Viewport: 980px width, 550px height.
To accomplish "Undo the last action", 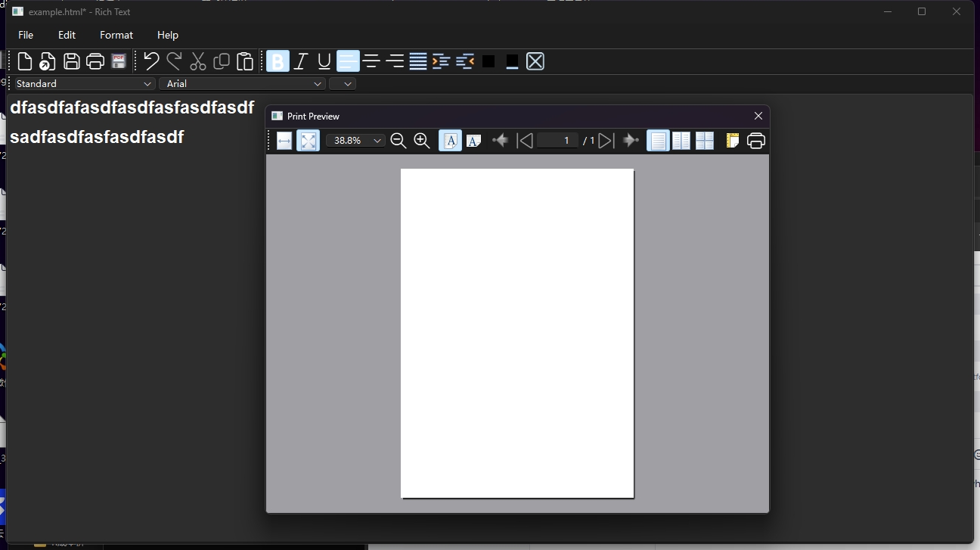I will point(151,61).
